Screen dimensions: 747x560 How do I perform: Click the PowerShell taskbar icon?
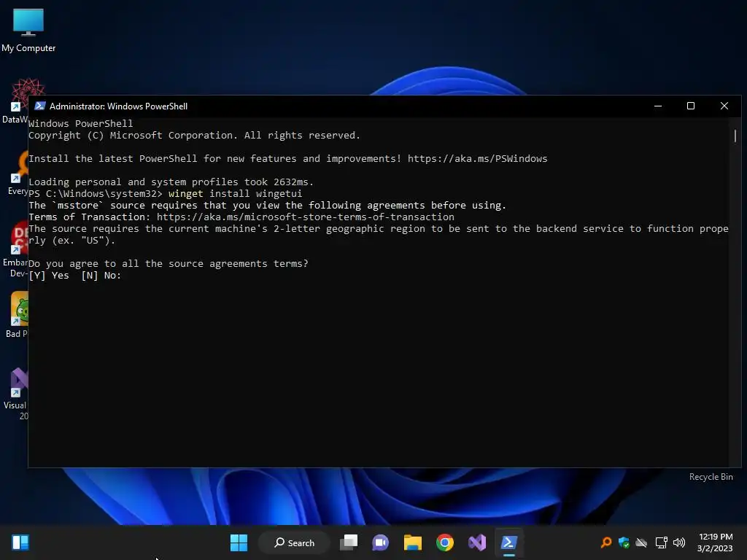point(508,542)
